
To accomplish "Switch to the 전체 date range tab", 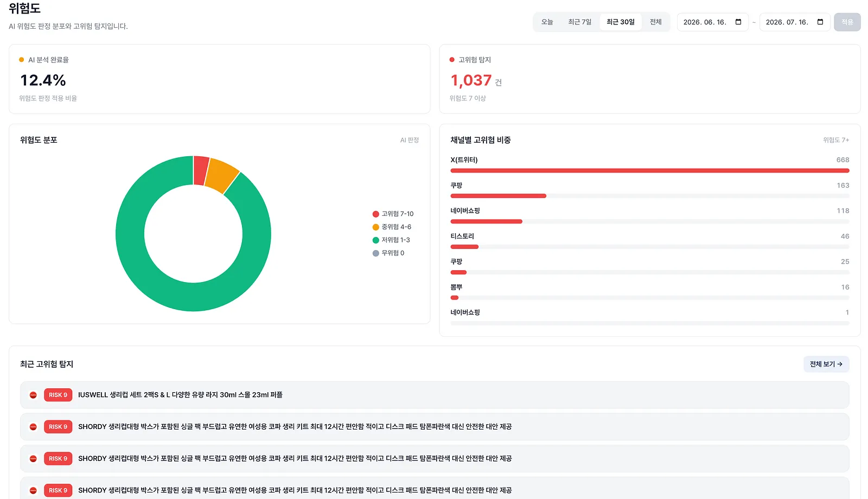I will tap(656, 22).
